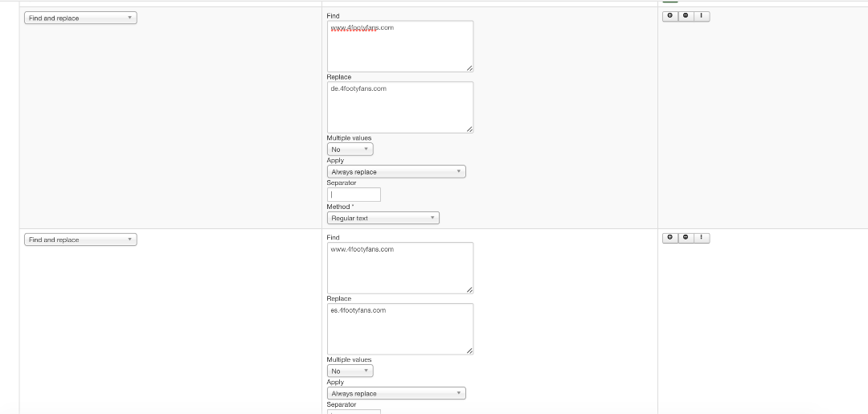868x414 pixels.
Task: Open the first 'Find and replace' rule type dropdown
Action: (x=80, y=18)
